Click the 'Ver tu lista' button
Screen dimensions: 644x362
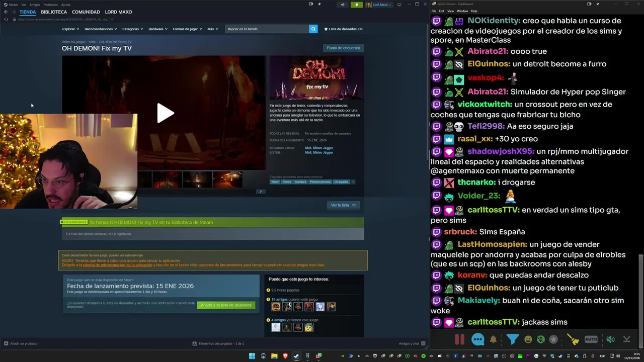(x=343, y=205)
